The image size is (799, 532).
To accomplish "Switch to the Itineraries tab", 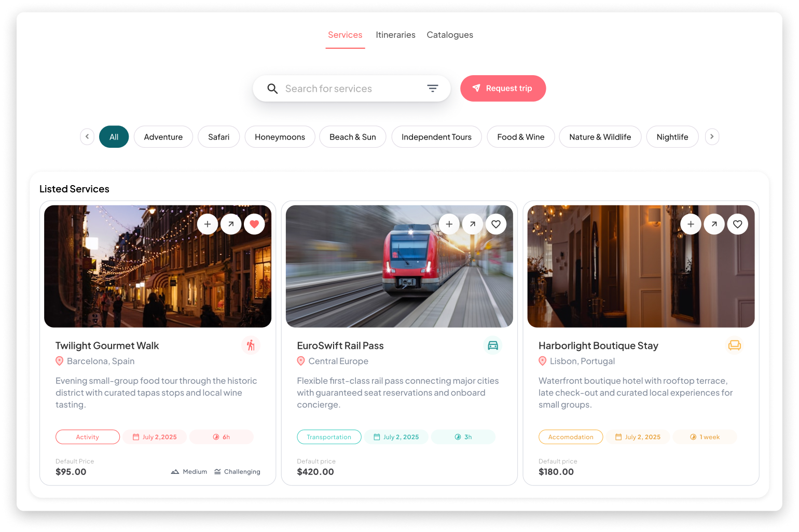I will pyautogui.click(x=395, y=35).
